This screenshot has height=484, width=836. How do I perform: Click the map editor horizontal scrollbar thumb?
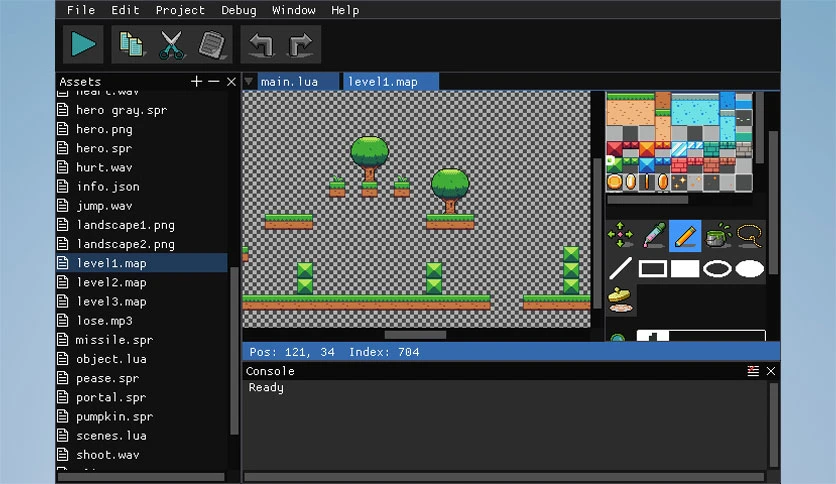[415, 335]
